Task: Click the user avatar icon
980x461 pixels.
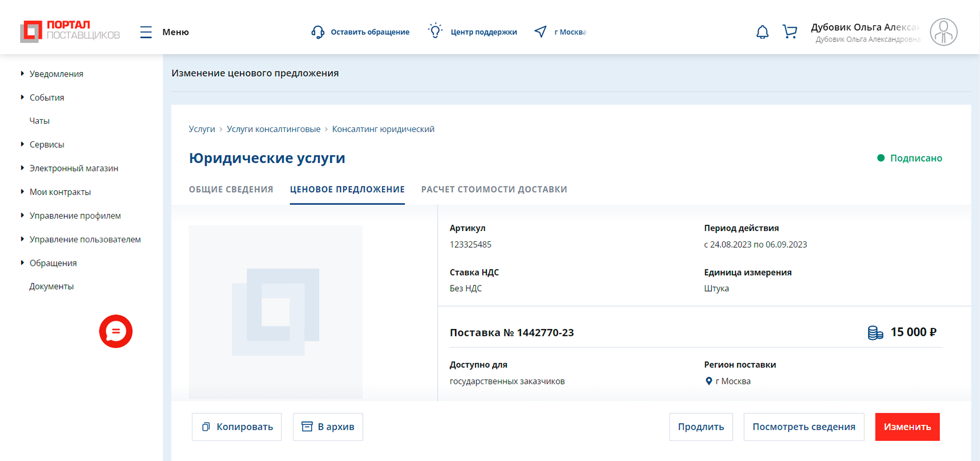Action: point(943,32)
